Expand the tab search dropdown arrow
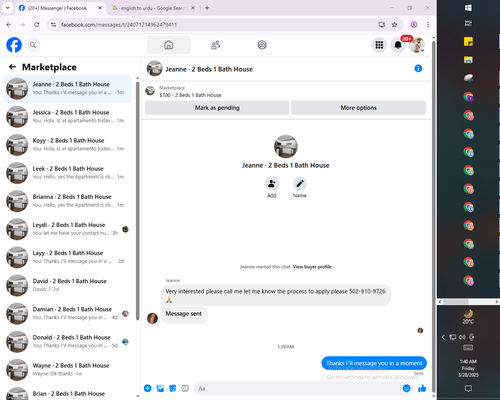The height and width of the screenshot is (400, 500). click(8, 8)
